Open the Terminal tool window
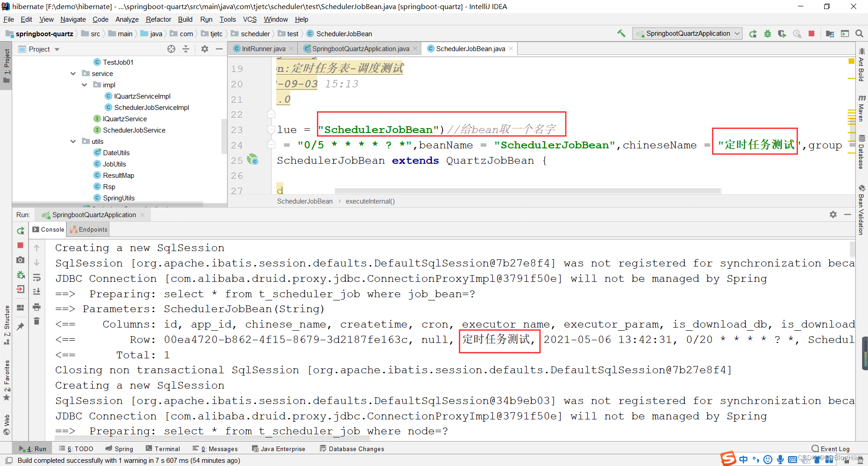The width and height of the screenshot is (868, 466). 163,449
